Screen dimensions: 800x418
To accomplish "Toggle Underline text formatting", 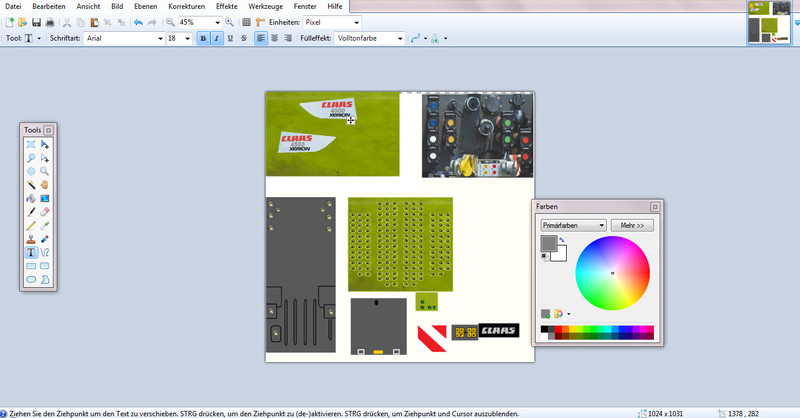I will [230, 38].
